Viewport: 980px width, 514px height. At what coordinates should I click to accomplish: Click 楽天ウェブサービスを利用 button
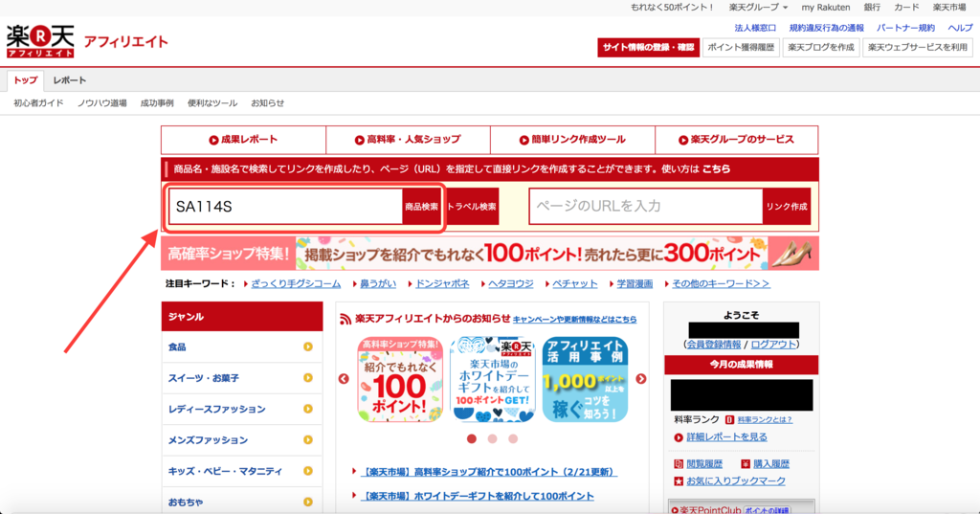click(x=918, y=48)
